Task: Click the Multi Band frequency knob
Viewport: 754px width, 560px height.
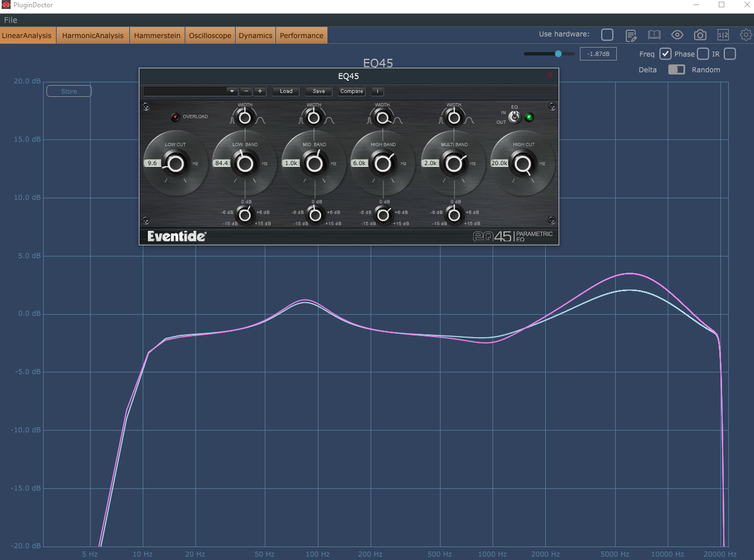Action: pos(454,164)
